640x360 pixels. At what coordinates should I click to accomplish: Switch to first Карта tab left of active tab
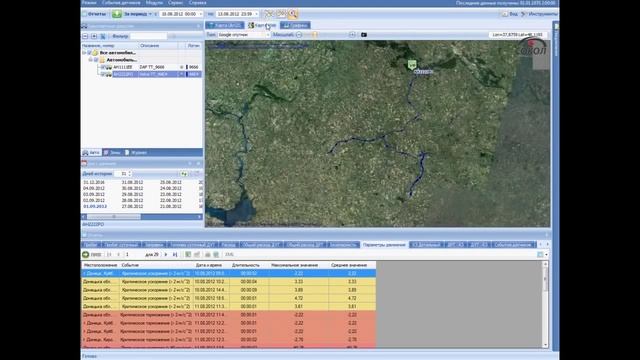click(225, 25)
